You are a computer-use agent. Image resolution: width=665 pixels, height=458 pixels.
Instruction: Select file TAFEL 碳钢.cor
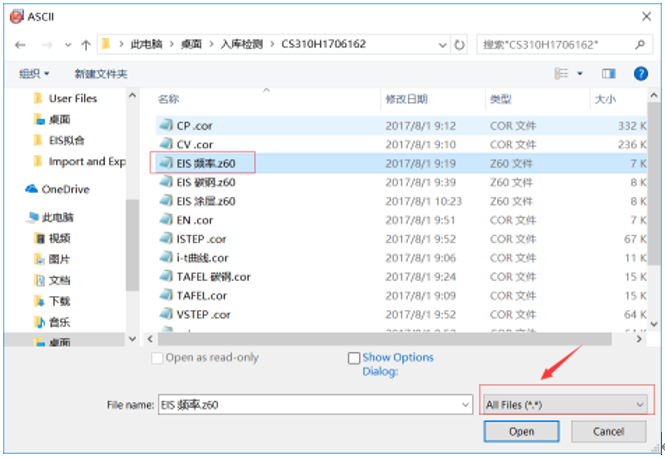pyautogui.click(x=401, y=277)
